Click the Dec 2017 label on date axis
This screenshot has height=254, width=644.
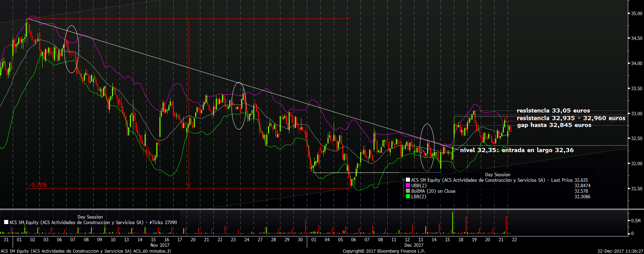[413, 245]
